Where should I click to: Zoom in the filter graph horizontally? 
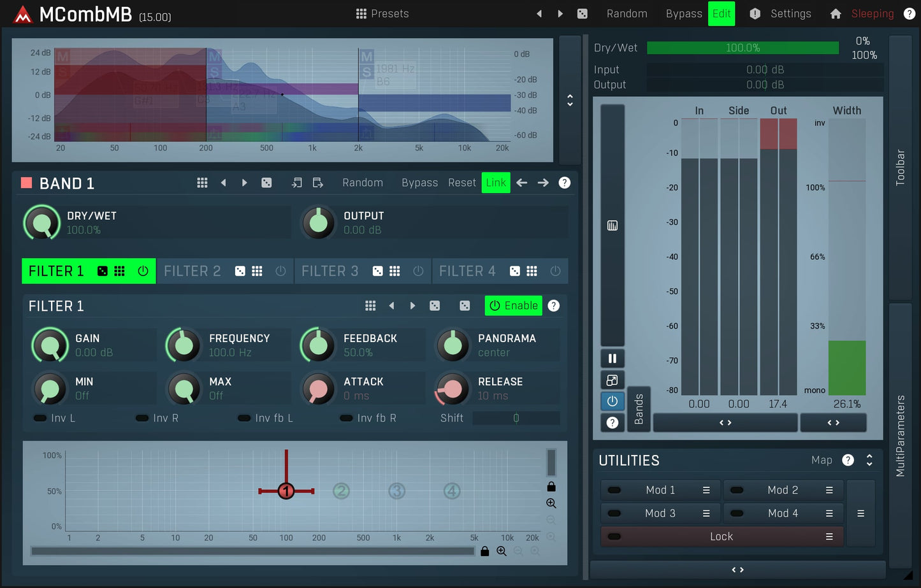click(x=502, y=551)
